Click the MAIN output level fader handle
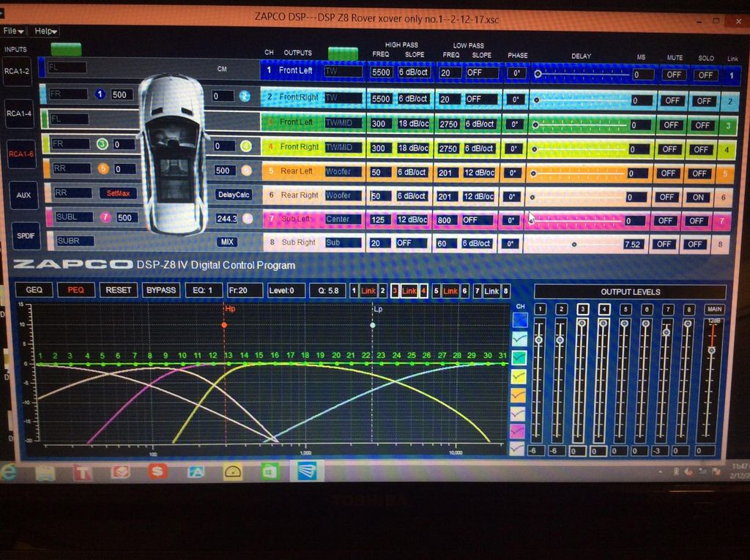 [712, 350]
